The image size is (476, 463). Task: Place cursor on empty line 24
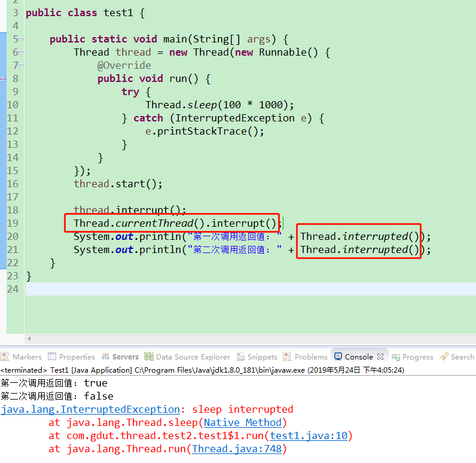[251, 289]
